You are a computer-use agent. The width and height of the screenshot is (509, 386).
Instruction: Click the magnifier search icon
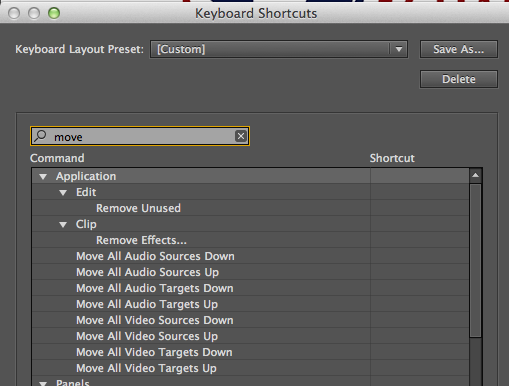pos(41,136)
